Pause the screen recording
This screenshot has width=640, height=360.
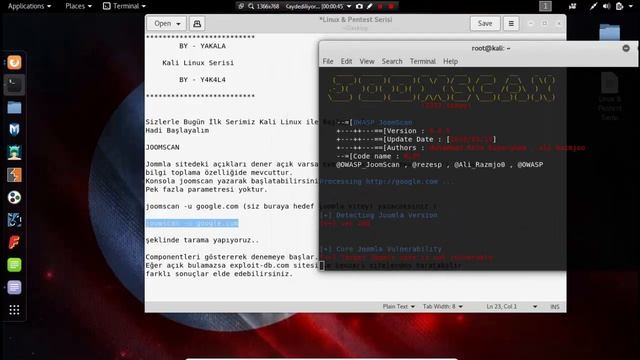click(380, 6)
